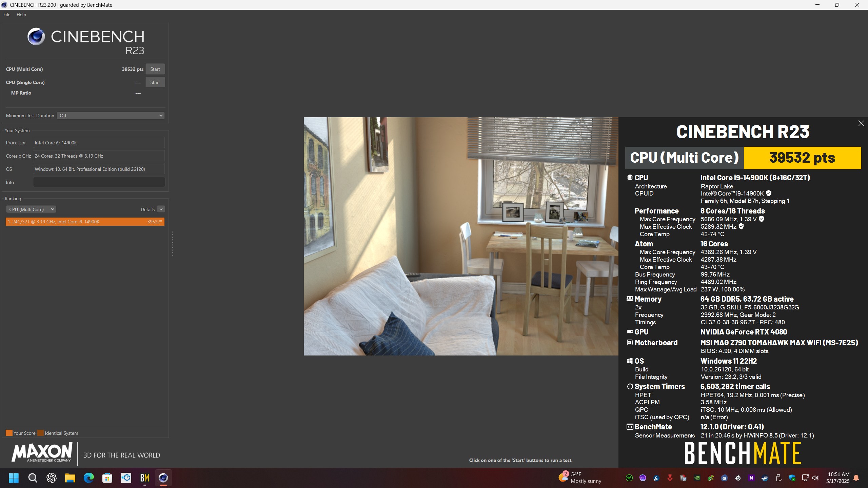868x488 pixels.
Task: Click the Max Effective Clock verified shield icon
Action: 741,226
